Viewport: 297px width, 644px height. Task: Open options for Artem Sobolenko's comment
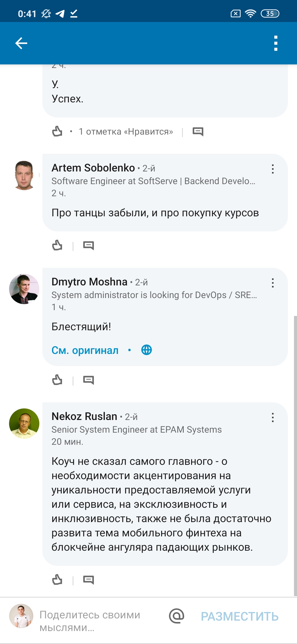coord(273,169)
